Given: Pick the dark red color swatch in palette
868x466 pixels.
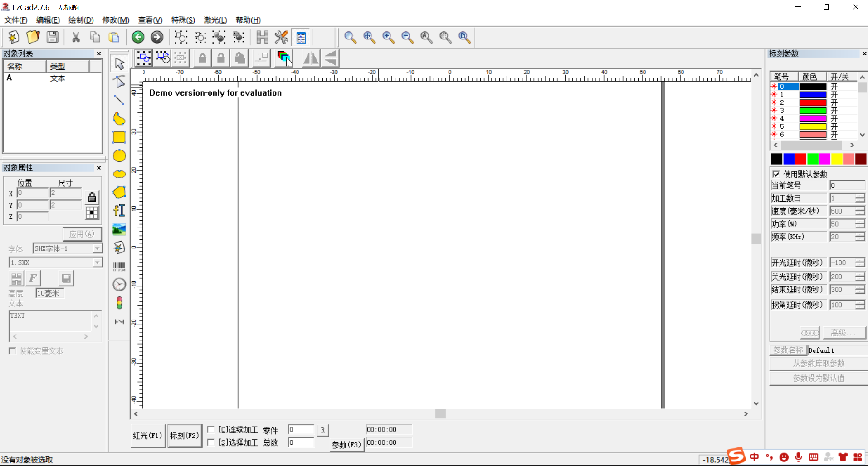Looking at the screenshot, I should (861, 159).
